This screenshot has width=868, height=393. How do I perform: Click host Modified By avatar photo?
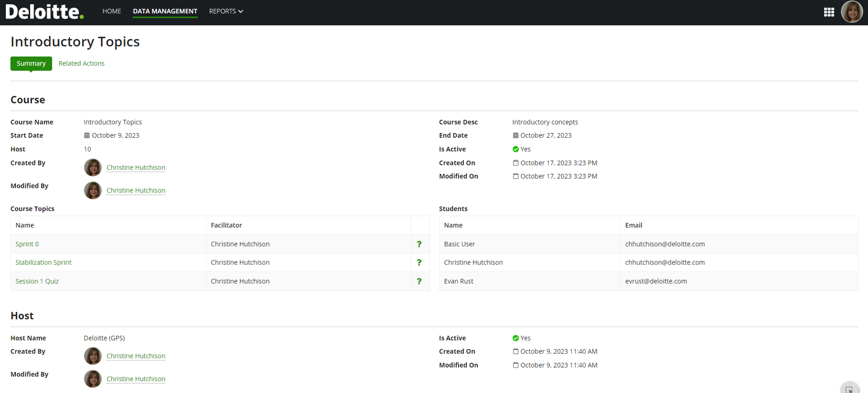pos(93,379)
